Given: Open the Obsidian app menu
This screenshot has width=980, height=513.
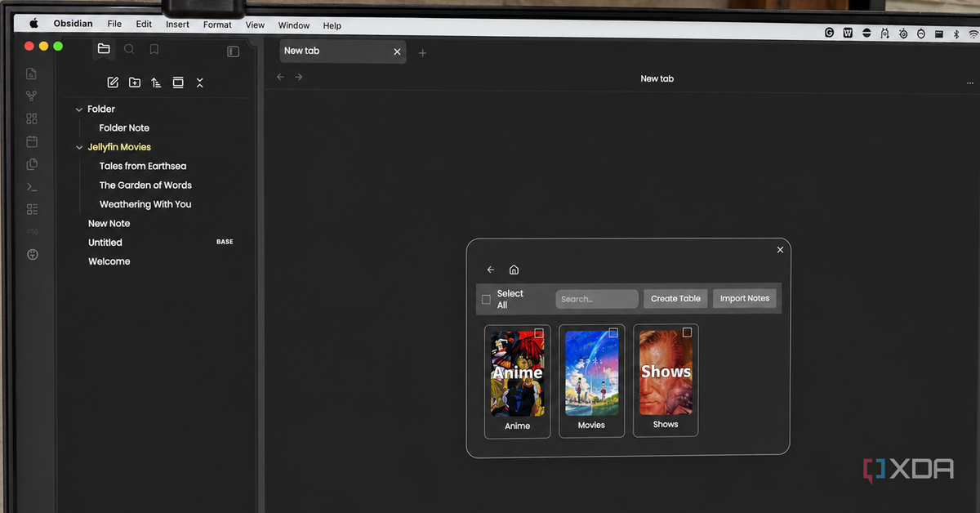Looking at the screenshot, I should (73, 24).
